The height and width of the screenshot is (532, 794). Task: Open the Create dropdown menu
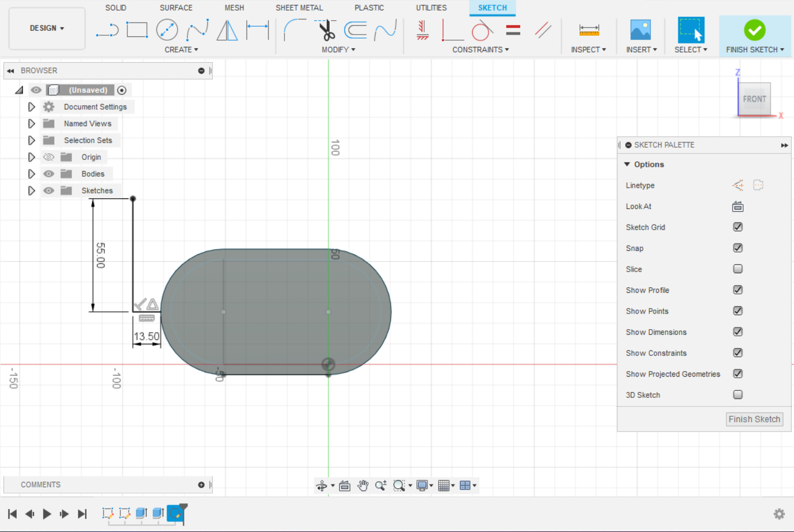181,50
